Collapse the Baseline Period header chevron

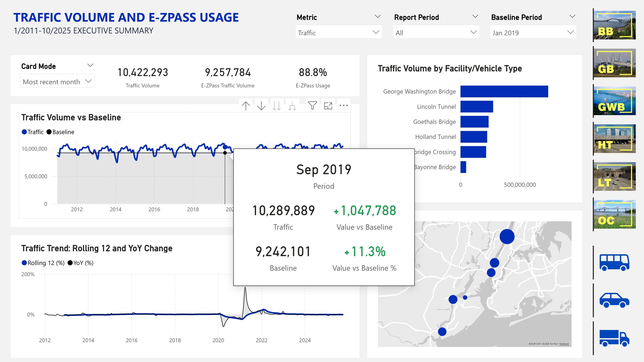click(x=572, y=16)
